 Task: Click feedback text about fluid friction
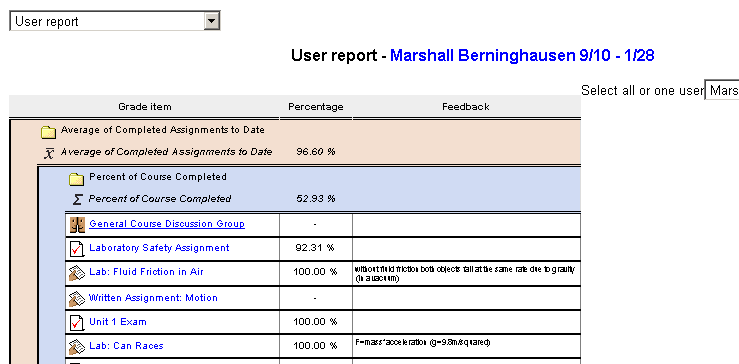coord(466,273)
